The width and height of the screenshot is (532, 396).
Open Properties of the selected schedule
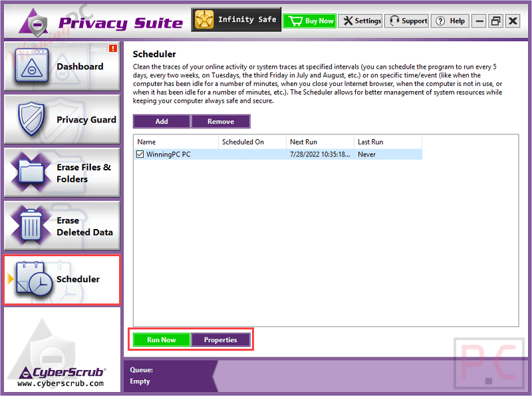[x=221, y=339]
